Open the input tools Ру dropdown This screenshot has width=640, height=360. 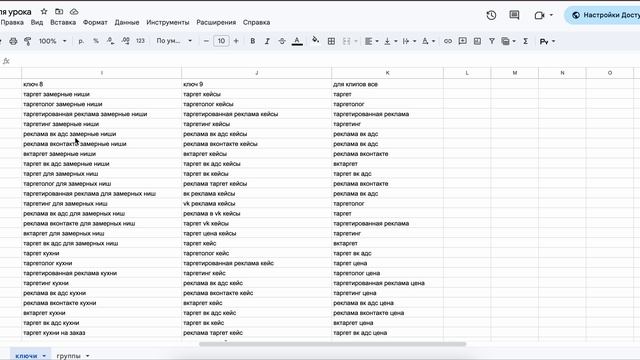click(x=547, y=41)
